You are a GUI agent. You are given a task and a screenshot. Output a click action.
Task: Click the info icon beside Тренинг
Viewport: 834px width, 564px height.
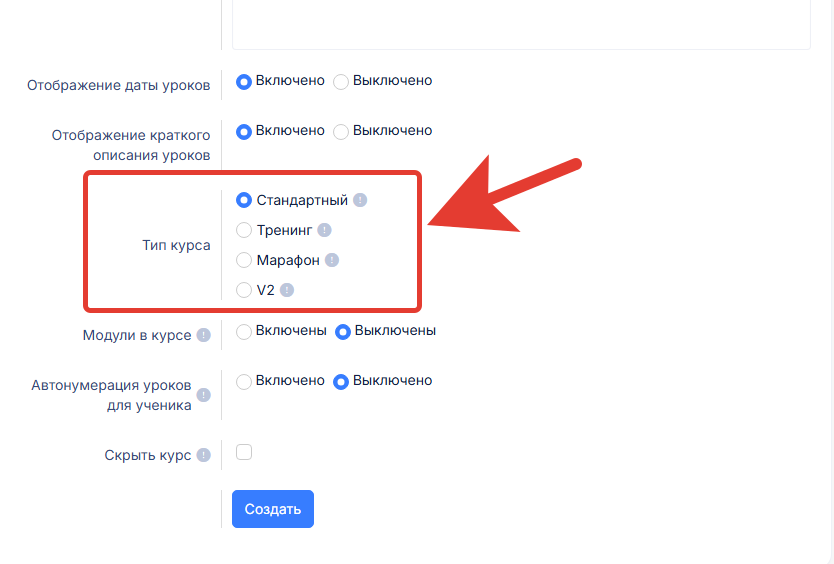point(324,230)
